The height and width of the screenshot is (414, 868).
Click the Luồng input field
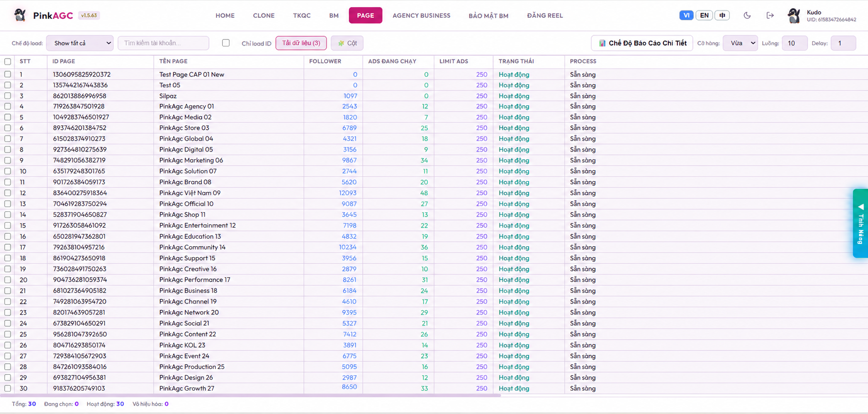coord(794,43)
